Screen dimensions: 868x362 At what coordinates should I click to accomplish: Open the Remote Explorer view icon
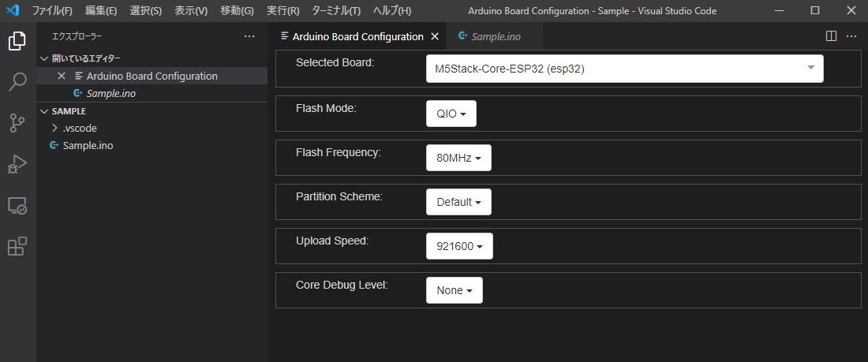pos(17,205)
